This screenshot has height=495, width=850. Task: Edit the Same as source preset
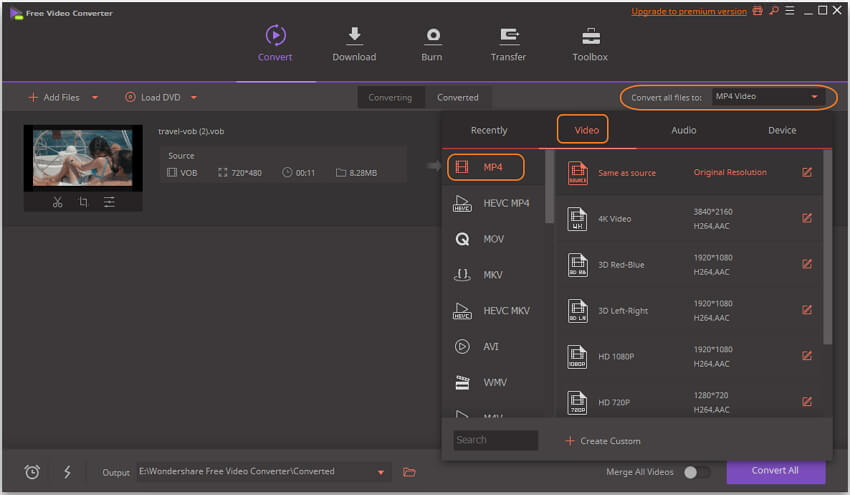coord(807,172)
